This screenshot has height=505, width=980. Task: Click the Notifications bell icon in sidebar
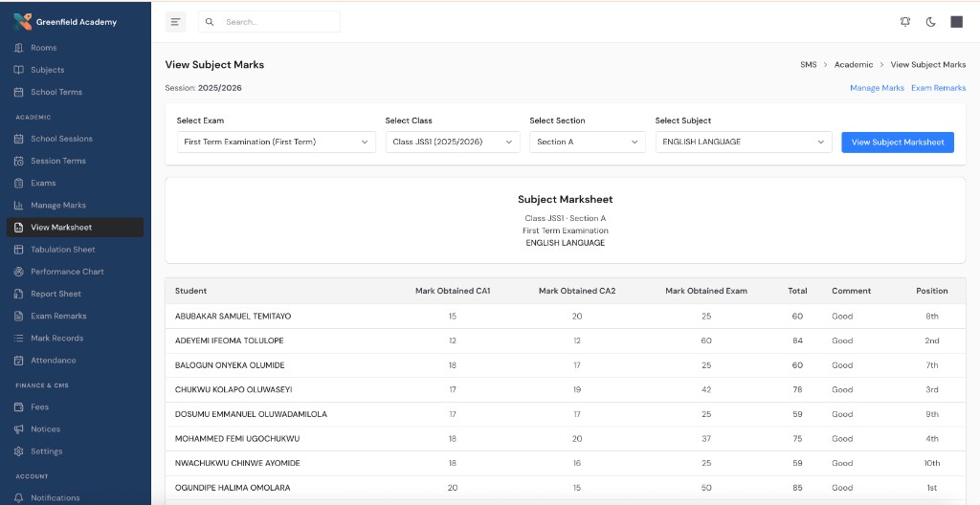pos(19,498)
